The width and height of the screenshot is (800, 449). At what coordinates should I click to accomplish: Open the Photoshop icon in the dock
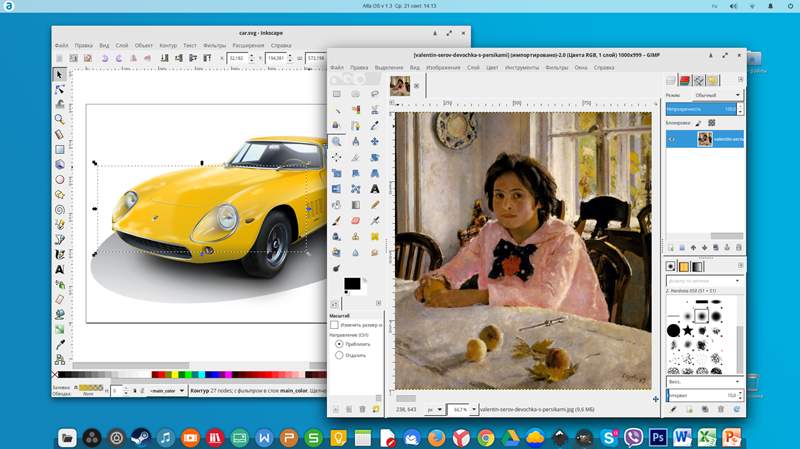point(658,437)
